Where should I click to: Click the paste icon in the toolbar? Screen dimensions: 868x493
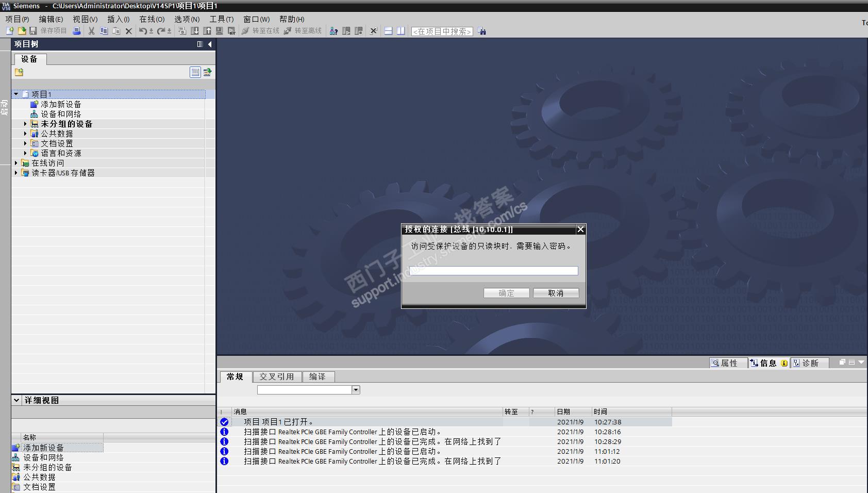pyautogui.click(x=116, y=31)
